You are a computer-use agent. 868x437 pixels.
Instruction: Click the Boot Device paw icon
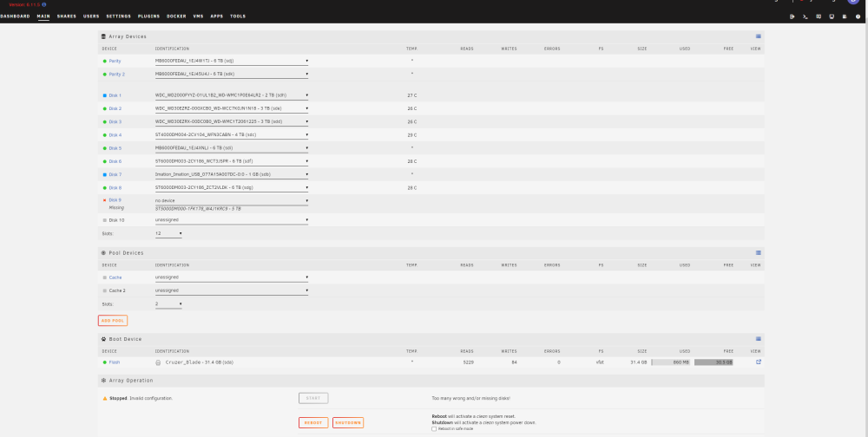tap(103, 339)
